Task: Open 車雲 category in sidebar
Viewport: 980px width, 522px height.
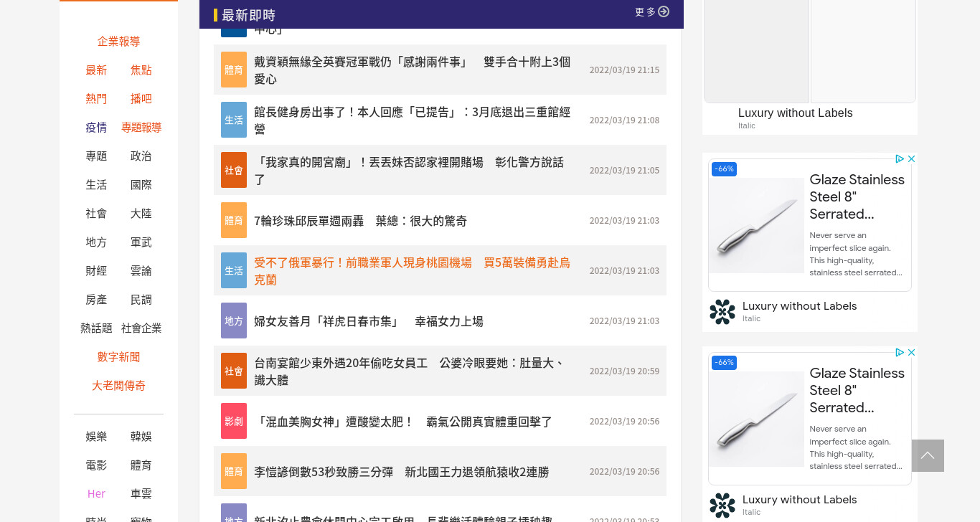Action: point(141,494)
